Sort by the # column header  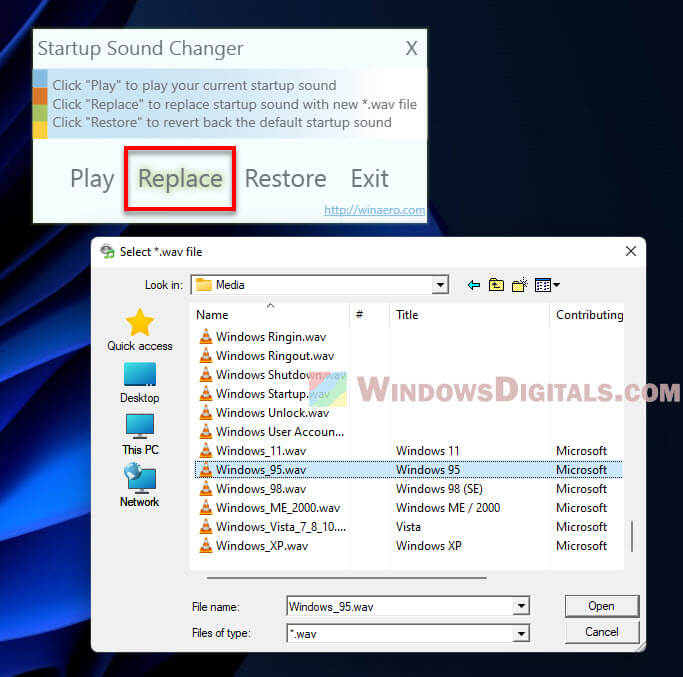click(369, 315)
